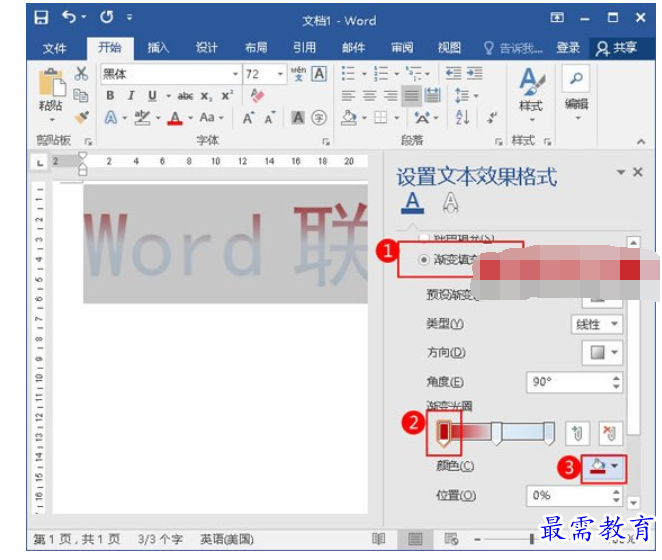Apply character border A icon
This screenshot has width=662, height=560.
pyautogui.click(x=319, y=74)
